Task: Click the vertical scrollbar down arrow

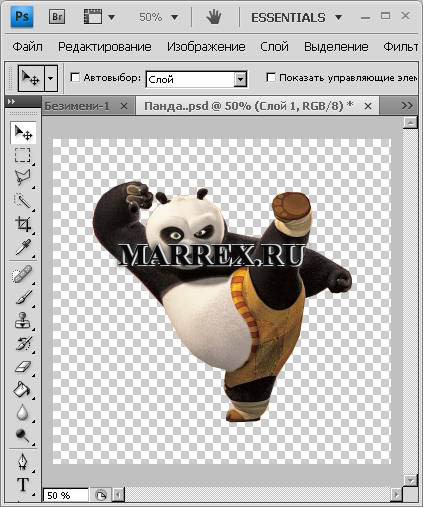Action: 410,481
